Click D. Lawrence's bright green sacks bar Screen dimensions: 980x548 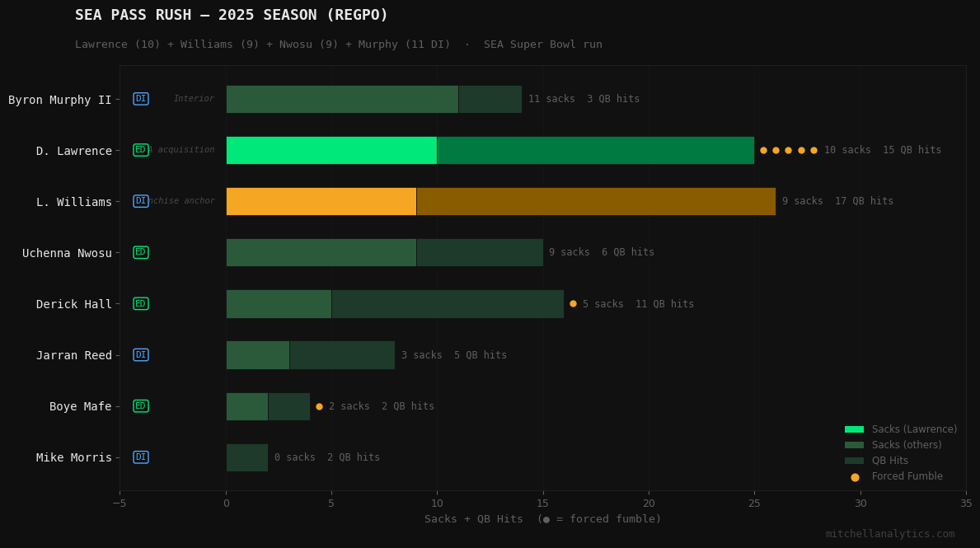coord(331,150)
